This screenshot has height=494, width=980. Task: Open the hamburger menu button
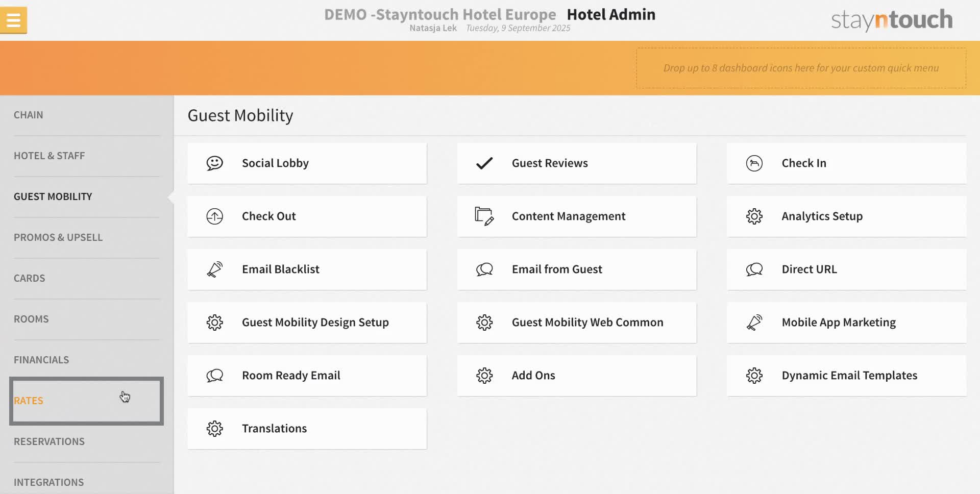[x=13, y=20]
